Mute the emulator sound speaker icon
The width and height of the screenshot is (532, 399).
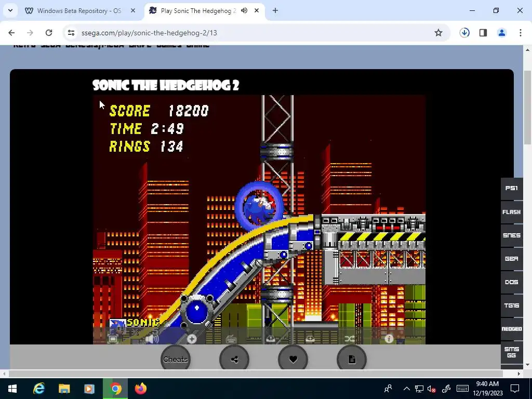click(152, 339)
